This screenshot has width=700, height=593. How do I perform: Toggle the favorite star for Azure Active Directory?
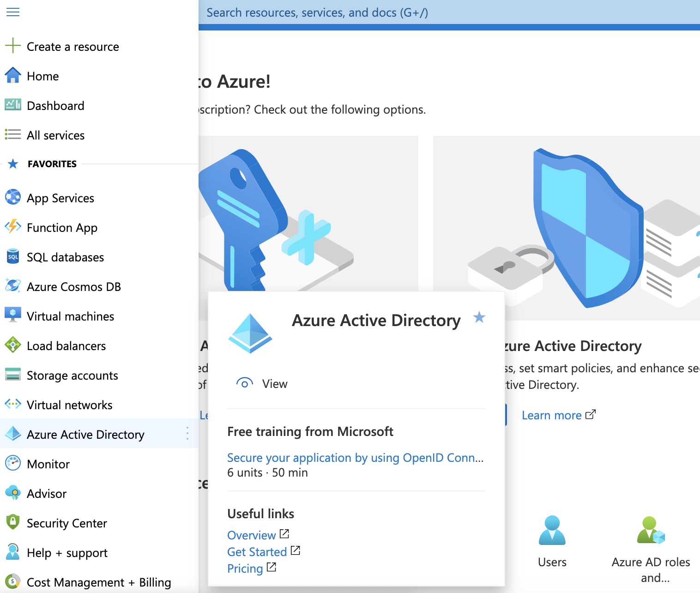click(x=479, y=318)
